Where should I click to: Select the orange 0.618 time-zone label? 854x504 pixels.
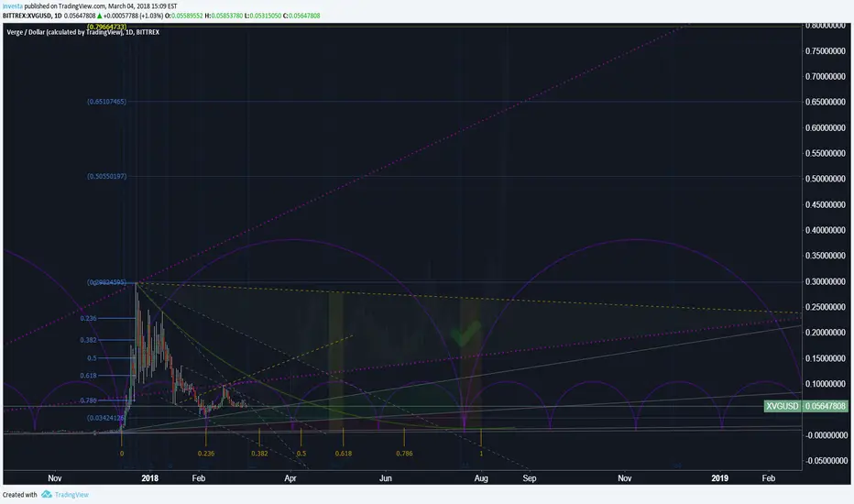pos(343,454)
